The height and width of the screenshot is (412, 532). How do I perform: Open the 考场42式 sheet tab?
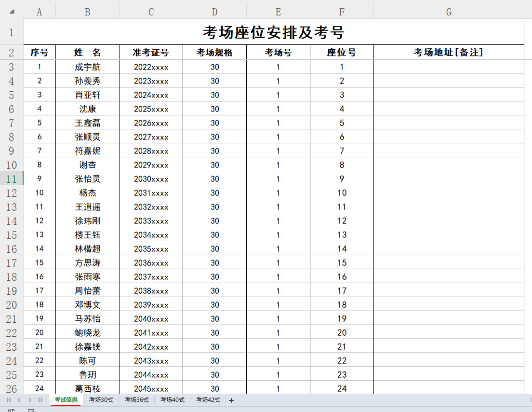pyautogui.click(x=208, y=400)
